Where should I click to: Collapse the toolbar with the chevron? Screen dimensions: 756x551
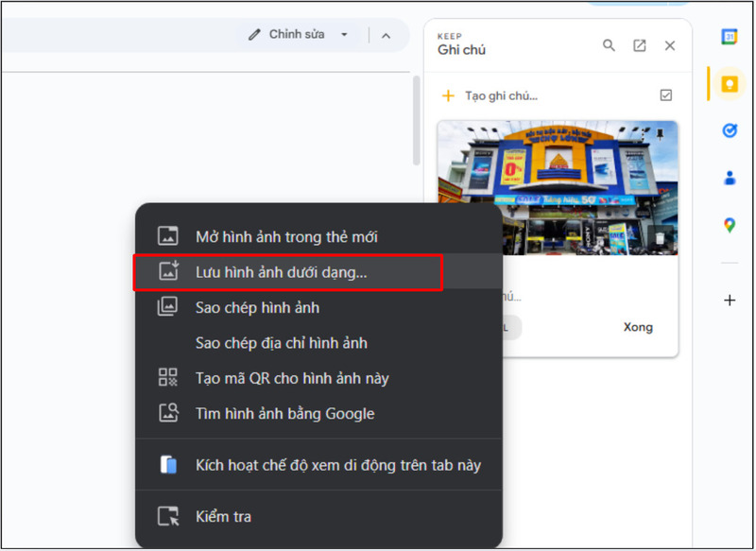[x=385, y=33]
